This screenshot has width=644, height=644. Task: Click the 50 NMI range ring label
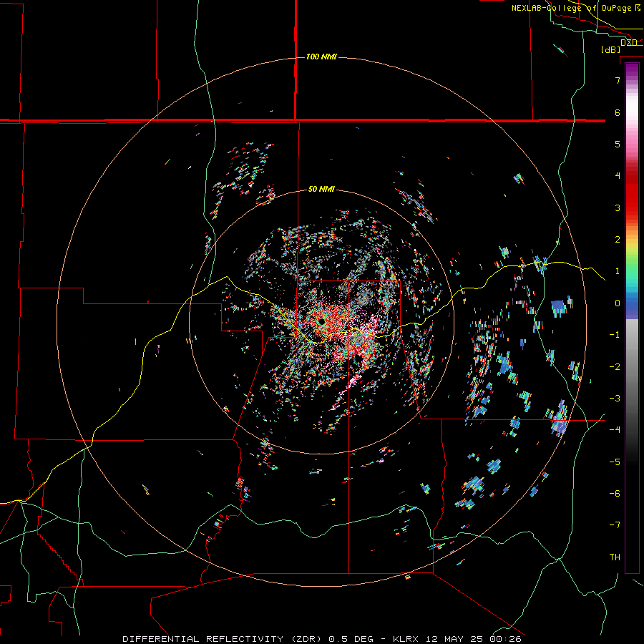321,189
